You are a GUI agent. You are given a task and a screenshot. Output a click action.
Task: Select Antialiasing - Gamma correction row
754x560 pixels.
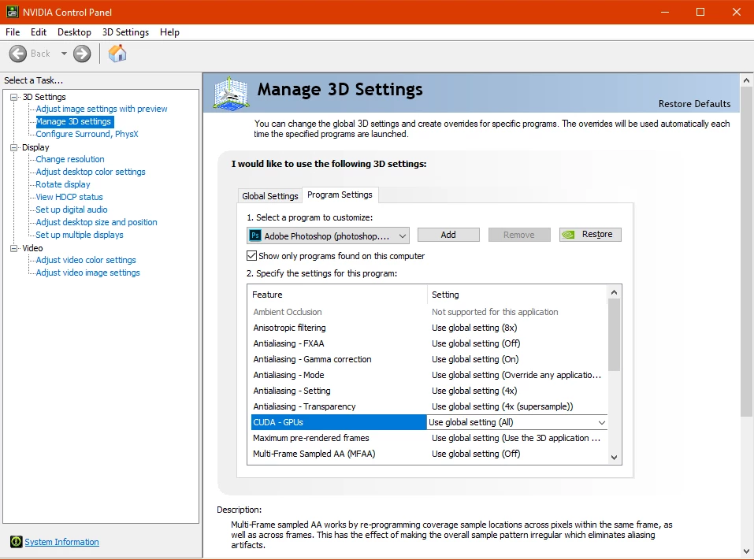pos(429,360)
